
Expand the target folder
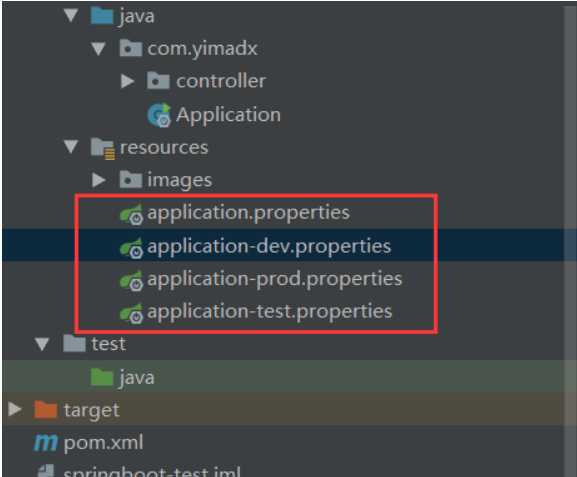pos(15,409)
